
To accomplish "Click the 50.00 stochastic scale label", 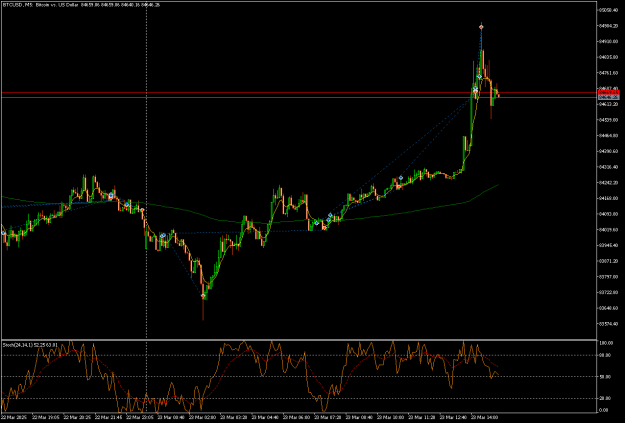I will pos(607,376).
